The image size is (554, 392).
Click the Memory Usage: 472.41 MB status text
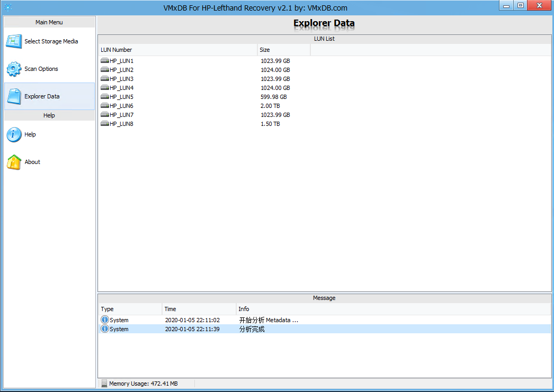144,384
